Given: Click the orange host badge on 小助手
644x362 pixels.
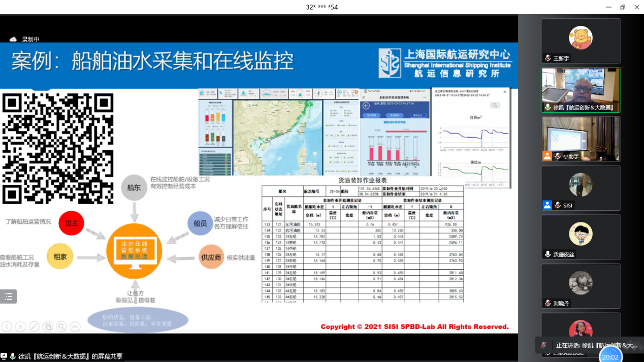Looking at the screenshot, I should pos(547,156).
